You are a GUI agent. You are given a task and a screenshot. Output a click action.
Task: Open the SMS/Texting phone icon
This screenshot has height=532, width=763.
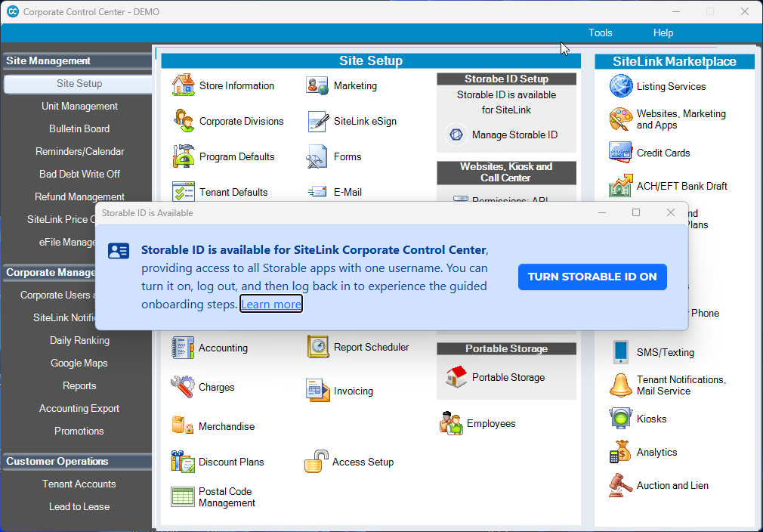pyautogui.click(x=620, y=352)
